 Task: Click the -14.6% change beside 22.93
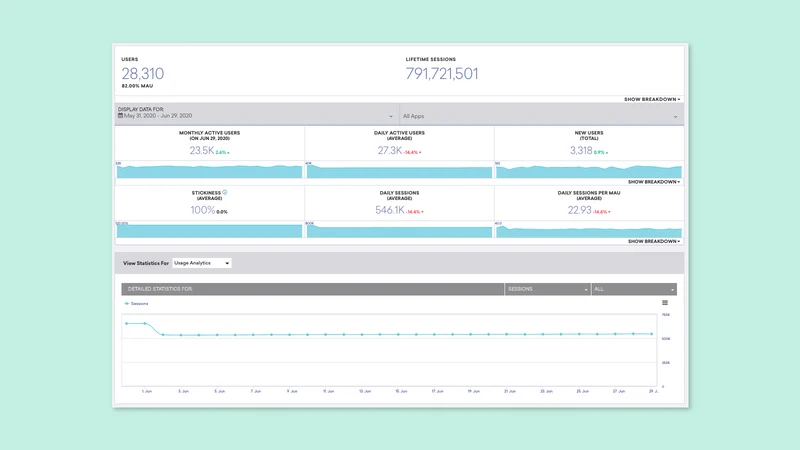coord(602,212)
